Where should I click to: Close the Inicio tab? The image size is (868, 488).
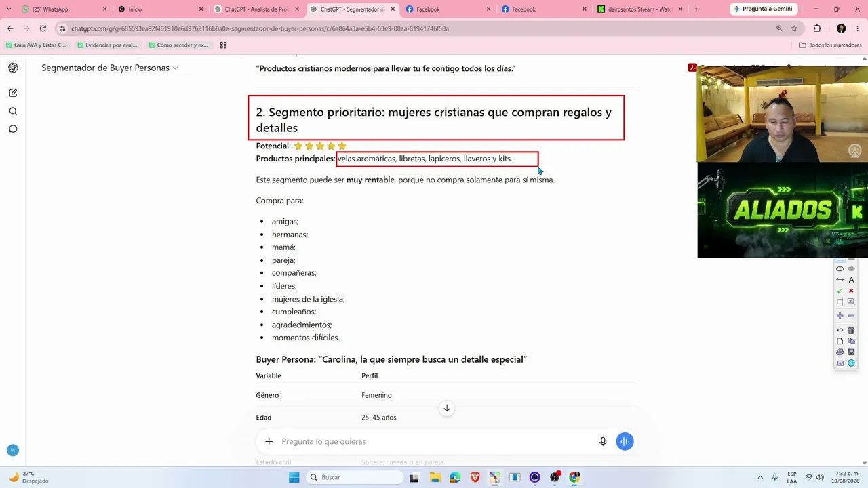(x=201, y=9)
